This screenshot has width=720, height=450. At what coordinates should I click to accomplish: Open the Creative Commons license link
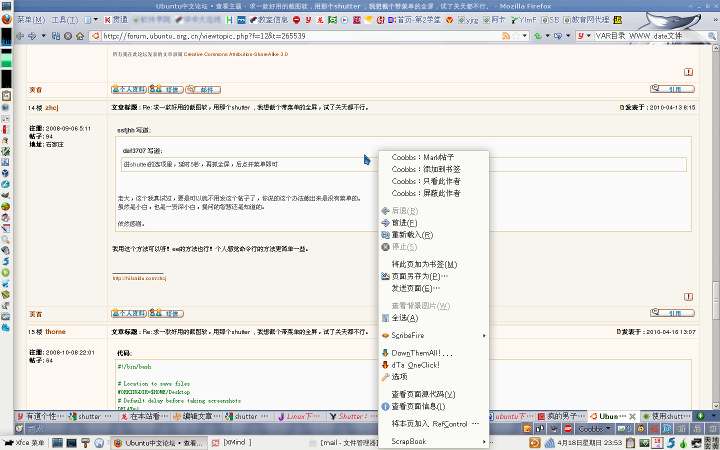coord(236,54)
